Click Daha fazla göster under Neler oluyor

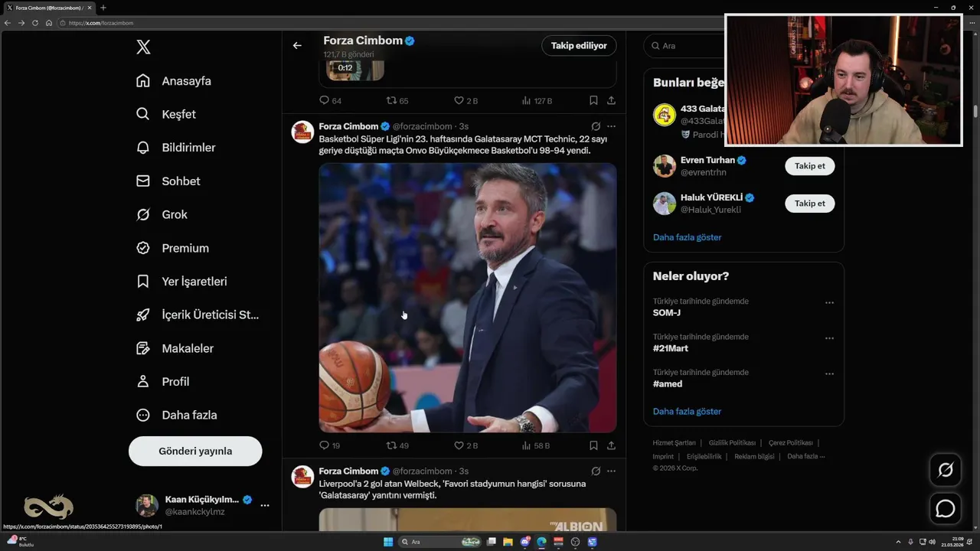tap(687, 412)
